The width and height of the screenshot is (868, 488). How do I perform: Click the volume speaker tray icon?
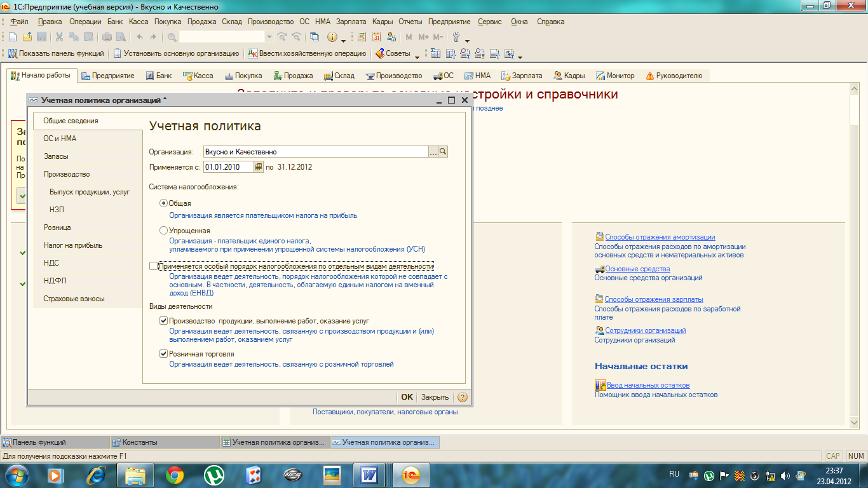[x=785, y=475]
